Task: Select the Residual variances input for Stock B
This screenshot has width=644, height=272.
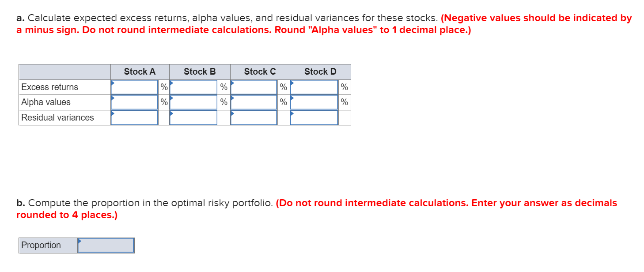Action: pos(193,117)
